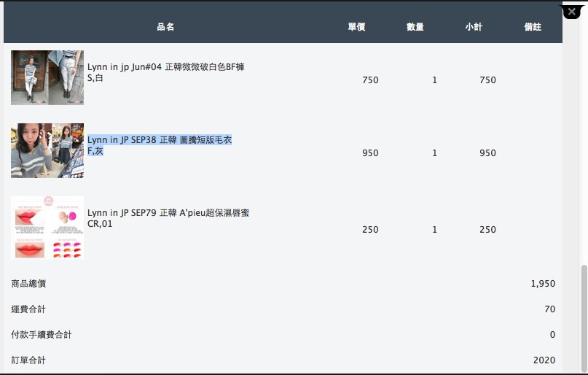Click the order total value 2020
Screen dimensions: 588x375
click(544, 360)
